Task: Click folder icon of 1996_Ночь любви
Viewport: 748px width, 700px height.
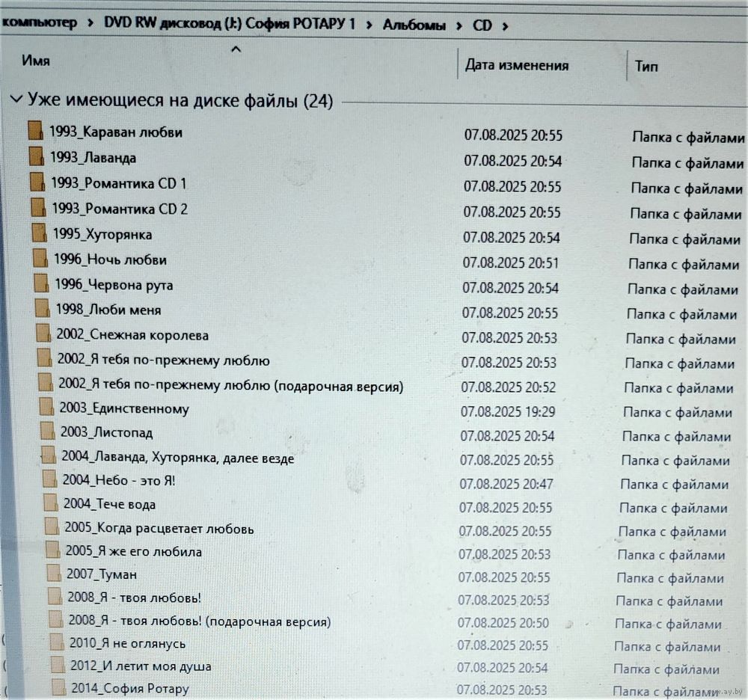Action: (40, 258)
